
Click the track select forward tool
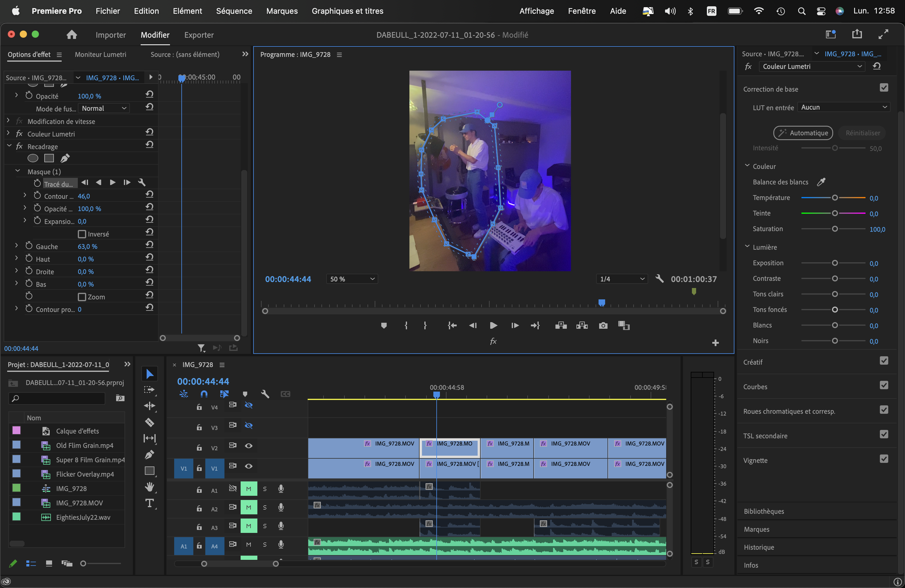(149, 390)
